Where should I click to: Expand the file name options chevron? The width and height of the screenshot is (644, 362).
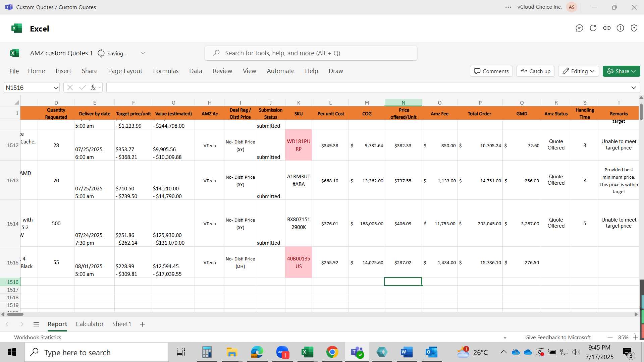[x=143, y=53]
